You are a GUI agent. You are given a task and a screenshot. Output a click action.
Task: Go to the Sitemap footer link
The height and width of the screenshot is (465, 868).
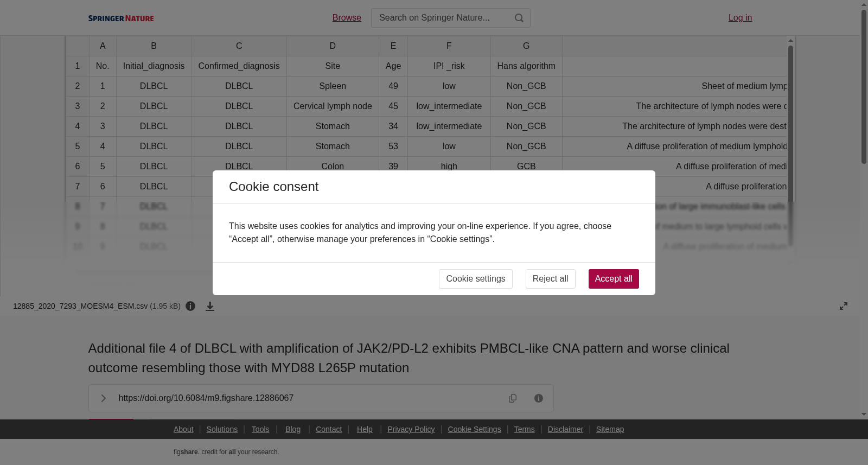click(x=610, y=429)
